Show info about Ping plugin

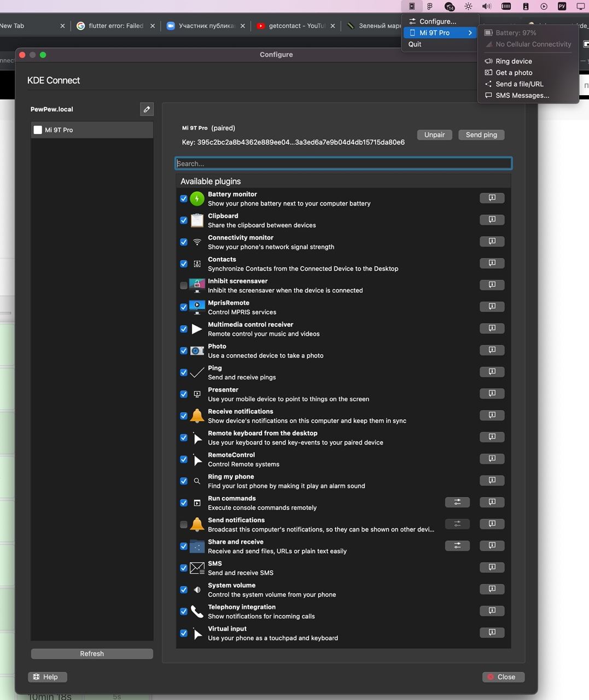(x=492, y=372)
